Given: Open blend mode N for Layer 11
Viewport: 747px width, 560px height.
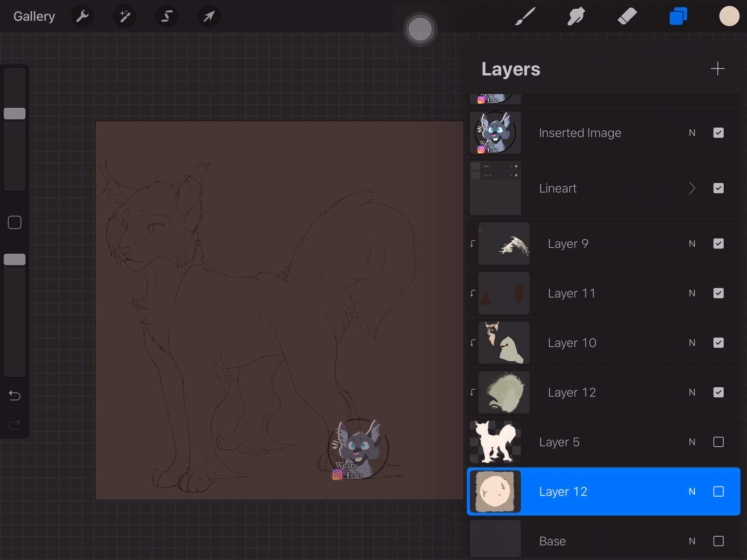Looking at the screenshot, I should [692, 293].
